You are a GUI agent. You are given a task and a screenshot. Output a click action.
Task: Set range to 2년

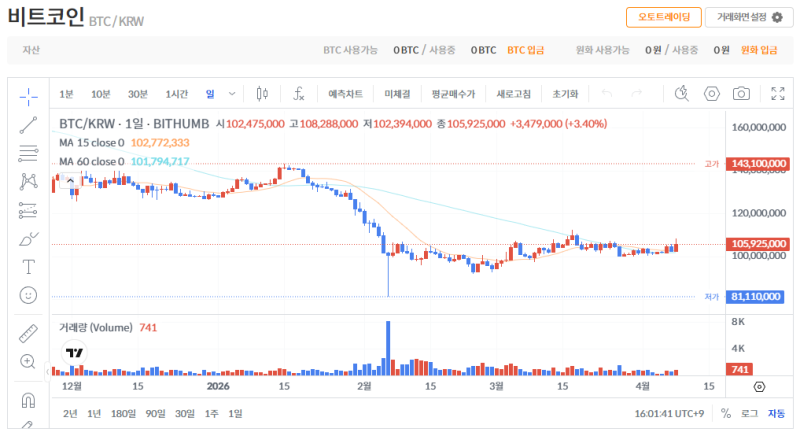(70, 414)
